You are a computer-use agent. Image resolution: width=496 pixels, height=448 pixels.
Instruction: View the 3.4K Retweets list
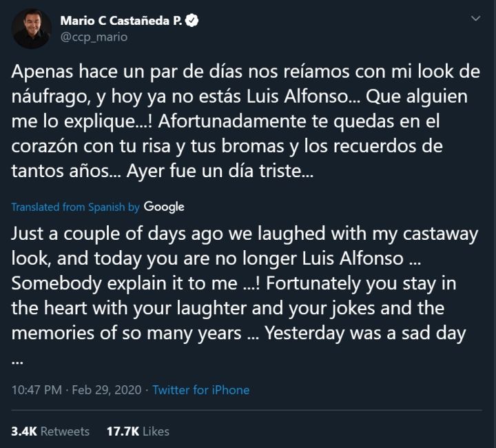[50, 431]
